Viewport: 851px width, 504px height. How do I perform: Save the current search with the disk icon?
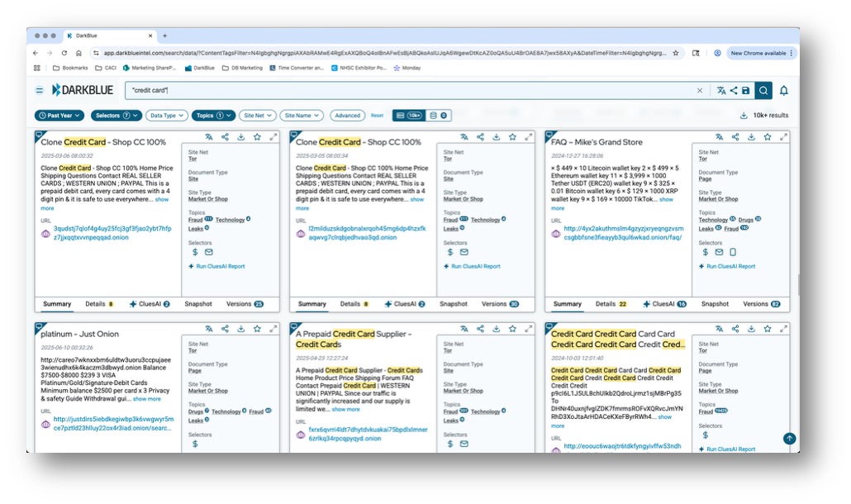pos(746,91)
